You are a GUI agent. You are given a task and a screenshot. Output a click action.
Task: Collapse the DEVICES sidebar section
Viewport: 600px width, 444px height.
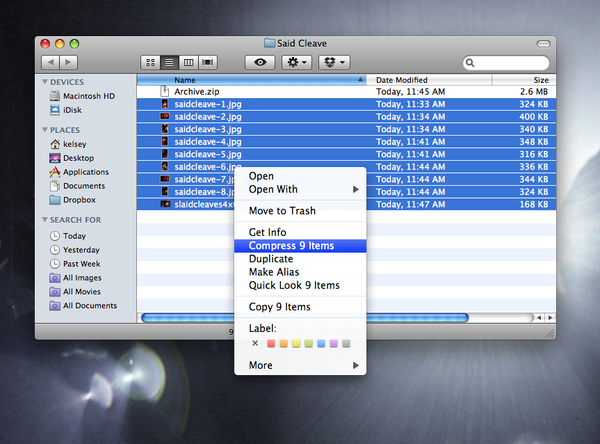[44, 81]
